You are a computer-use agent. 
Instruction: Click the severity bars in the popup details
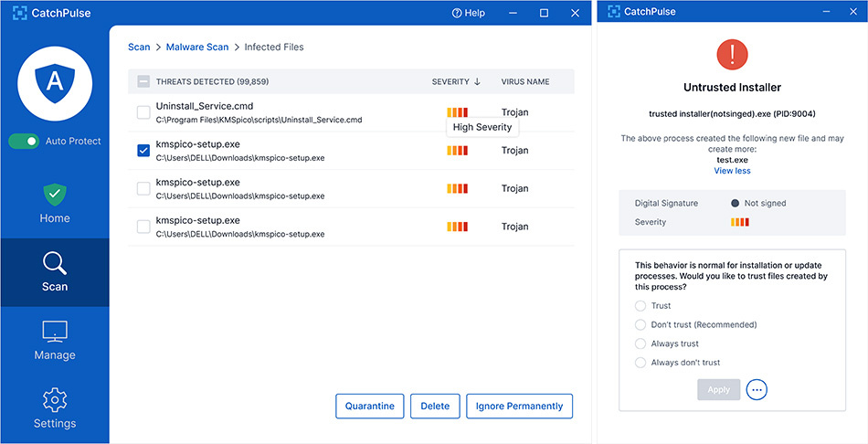click(739, 222)
